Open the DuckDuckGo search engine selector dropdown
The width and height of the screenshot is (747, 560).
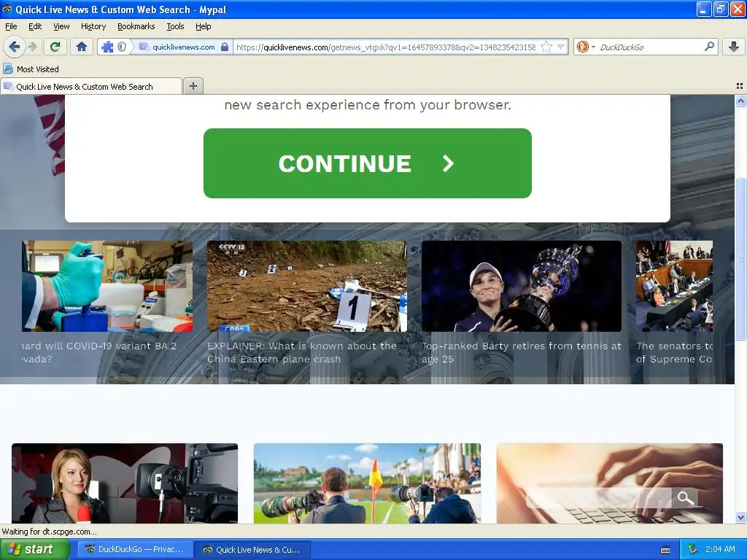(586, 47)
